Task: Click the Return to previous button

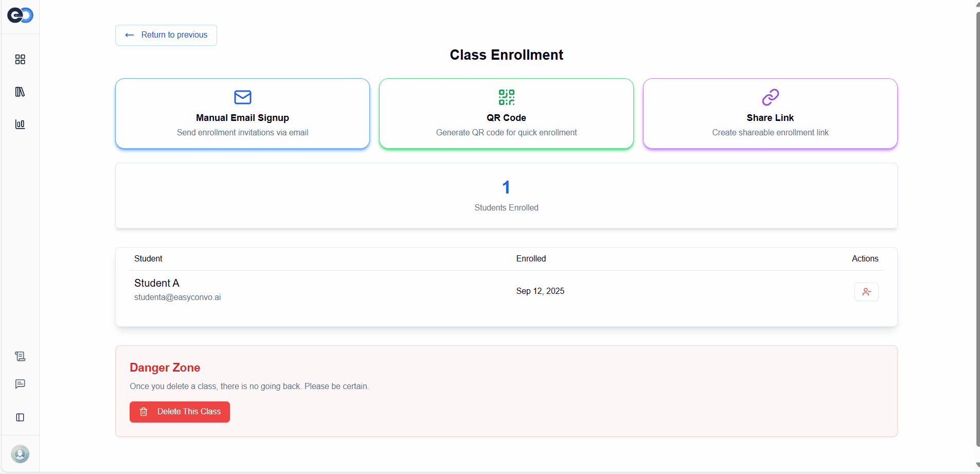Action: pyautogui.click(x=166, y=35)
